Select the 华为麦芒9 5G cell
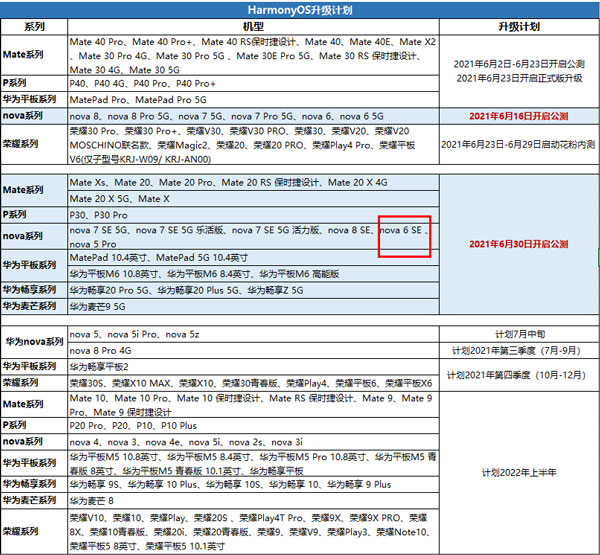Screen dimensions: 600x555 pos(253,306)
